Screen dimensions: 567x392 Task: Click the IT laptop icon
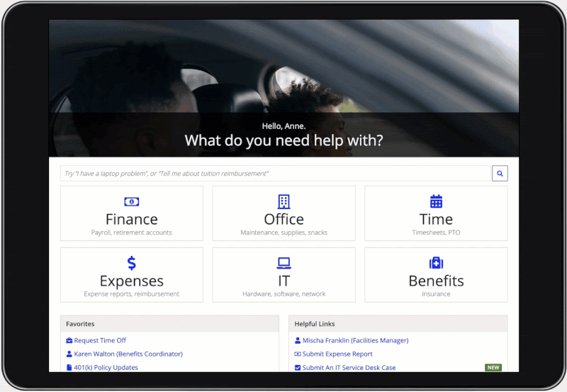[284, 263]
